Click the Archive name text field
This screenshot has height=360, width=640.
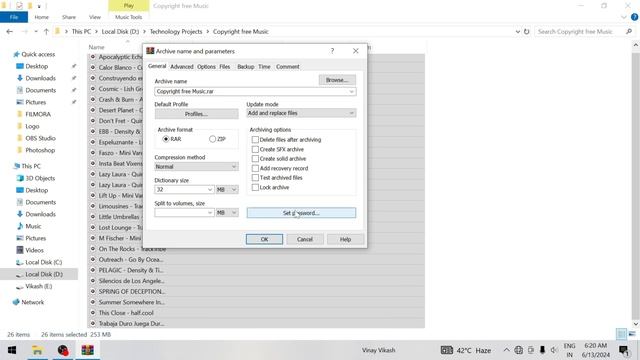251,91
